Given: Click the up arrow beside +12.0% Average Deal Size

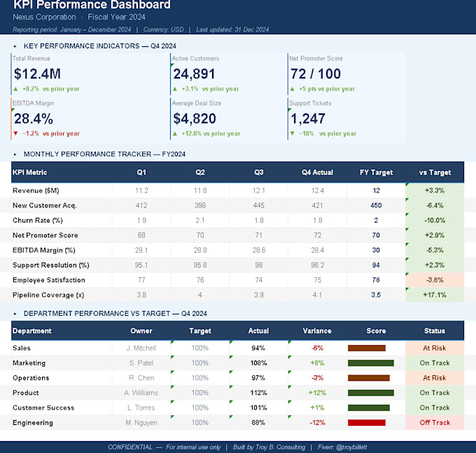Looking at the screenshot, I should [175, 134].
